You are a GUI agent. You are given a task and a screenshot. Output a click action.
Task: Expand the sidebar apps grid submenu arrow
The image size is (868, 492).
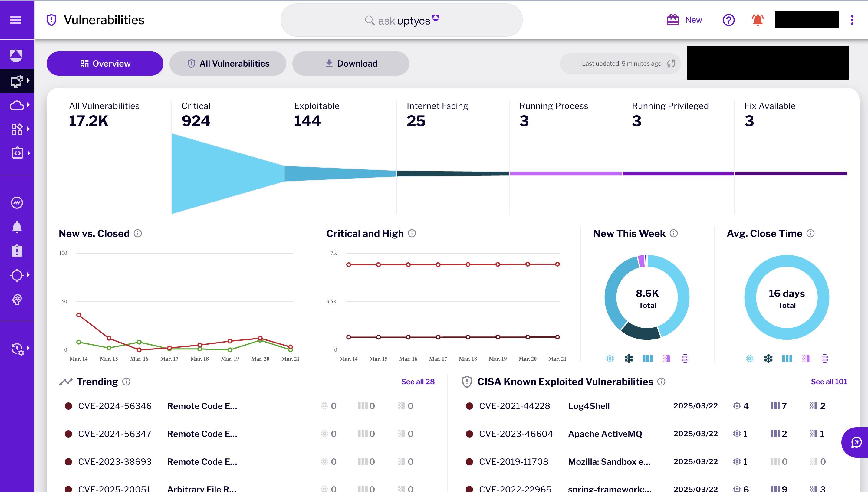[x=28, y=129]
